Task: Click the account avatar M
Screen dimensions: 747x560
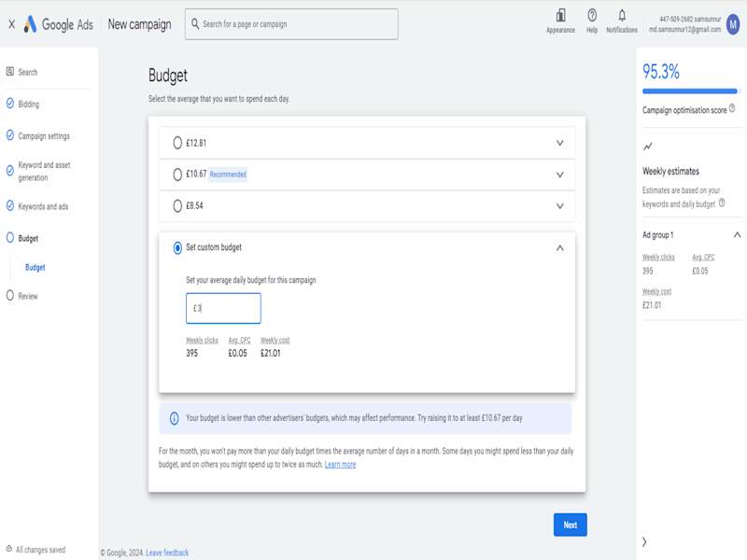Action: click(x=733, y=24)
